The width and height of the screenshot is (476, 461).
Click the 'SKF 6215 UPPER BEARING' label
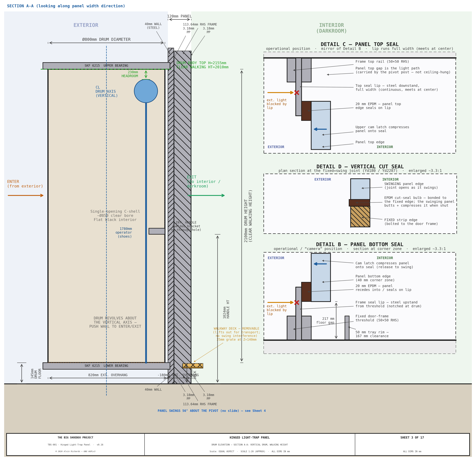(106, 66)
